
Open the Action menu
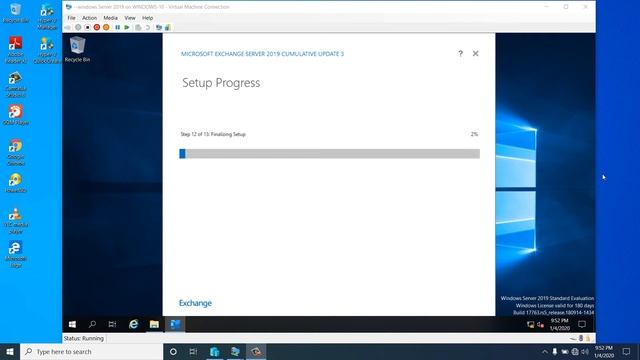coord(89,18)
